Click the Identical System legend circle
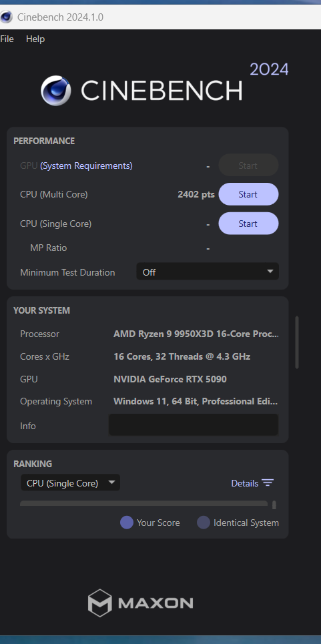 [x=203, y=523]
